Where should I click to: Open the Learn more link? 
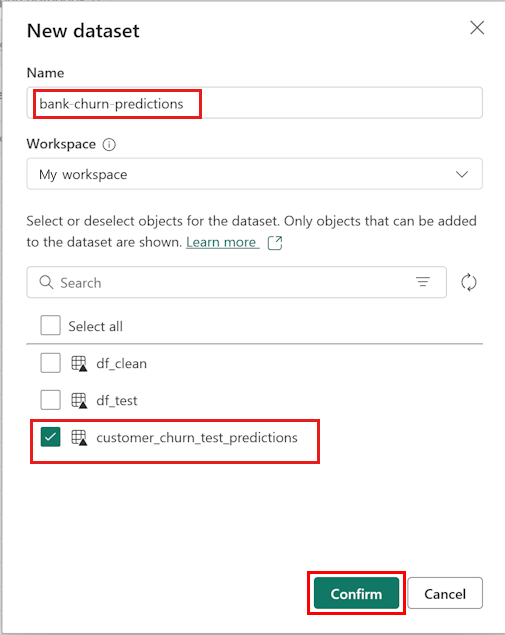point(221,242)
